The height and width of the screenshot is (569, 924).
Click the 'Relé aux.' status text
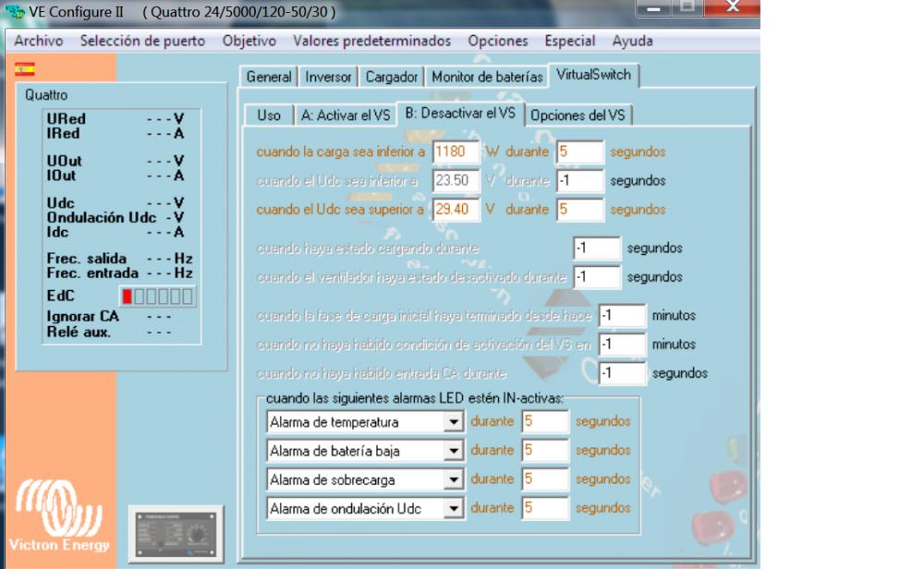click(79, 333)
